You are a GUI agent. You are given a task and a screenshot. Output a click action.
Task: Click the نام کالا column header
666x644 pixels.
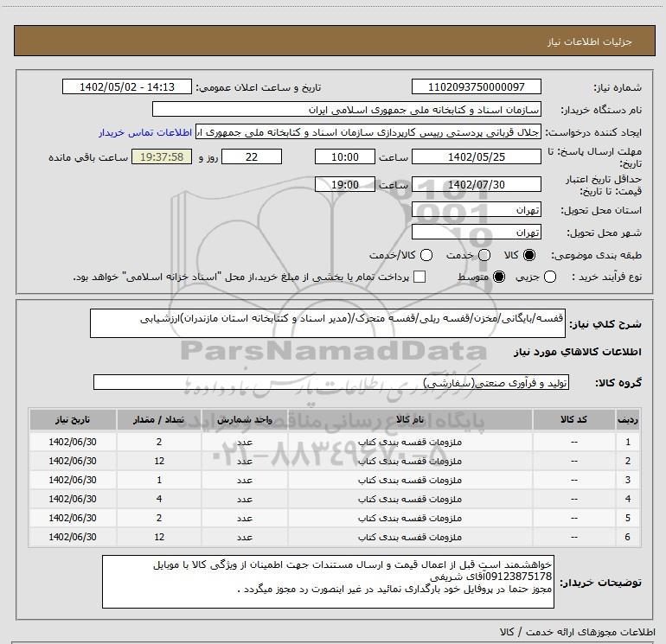pos(410,419)
